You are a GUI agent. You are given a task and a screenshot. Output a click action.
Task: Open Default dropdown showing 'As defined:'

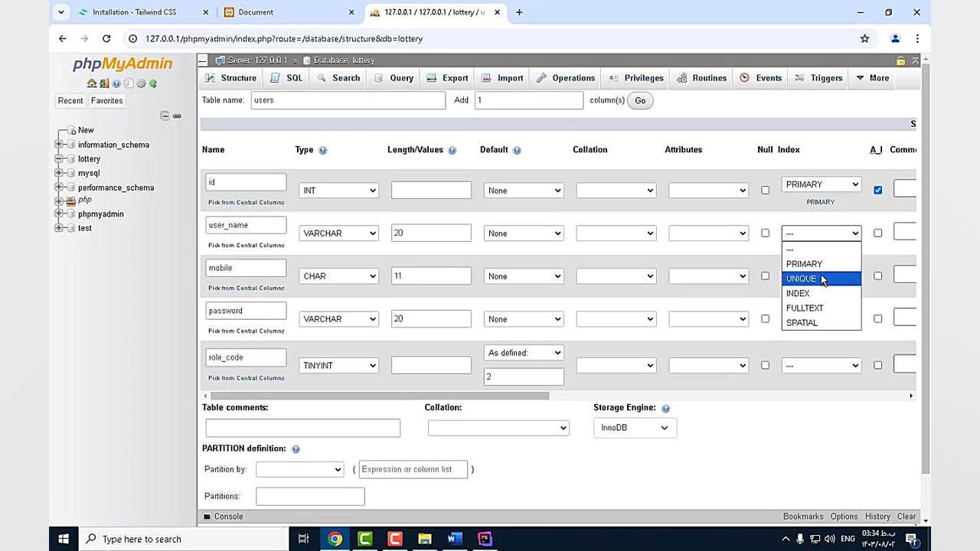tap(524, 353)
